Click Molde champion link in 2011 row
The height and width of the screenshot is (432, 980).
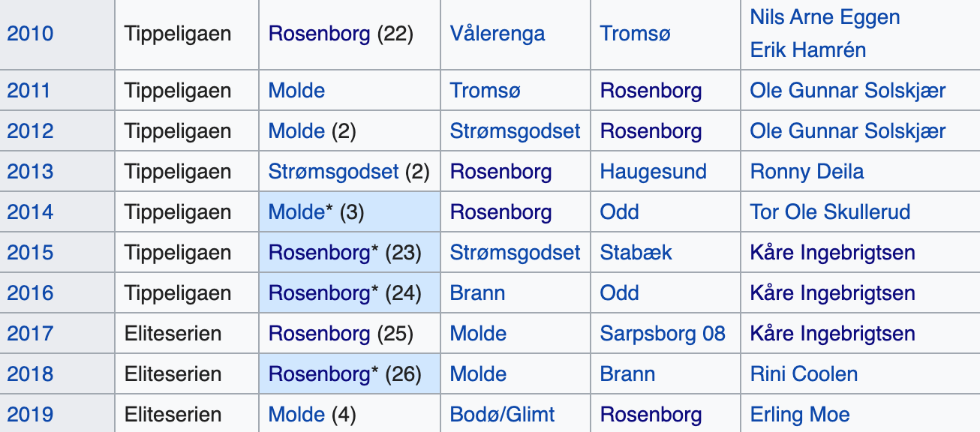296,91
